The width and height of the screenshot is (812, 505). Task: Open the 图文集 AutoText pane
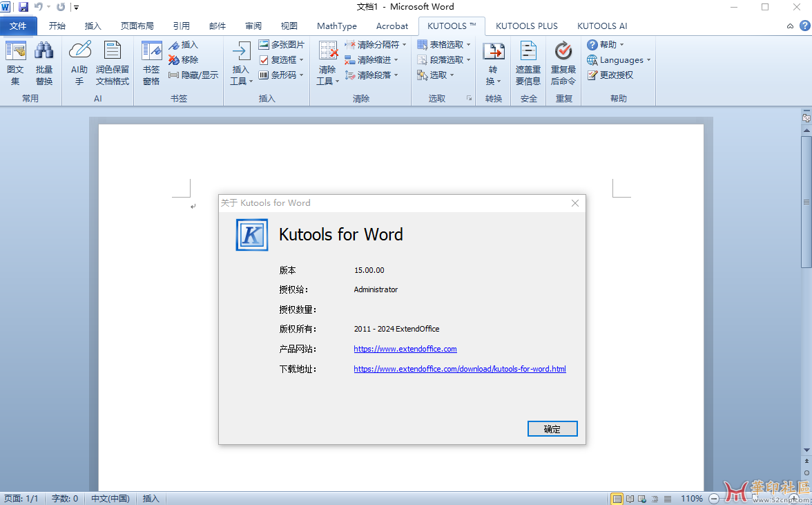(15, 63)
